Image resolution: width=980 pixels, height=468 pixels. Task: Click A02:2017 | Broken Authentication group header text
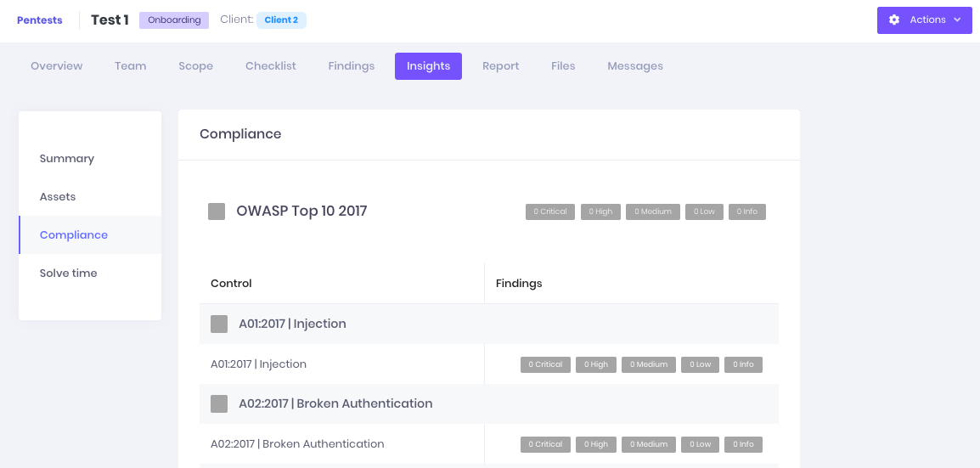pyautogui.click(x=335, y=403)
